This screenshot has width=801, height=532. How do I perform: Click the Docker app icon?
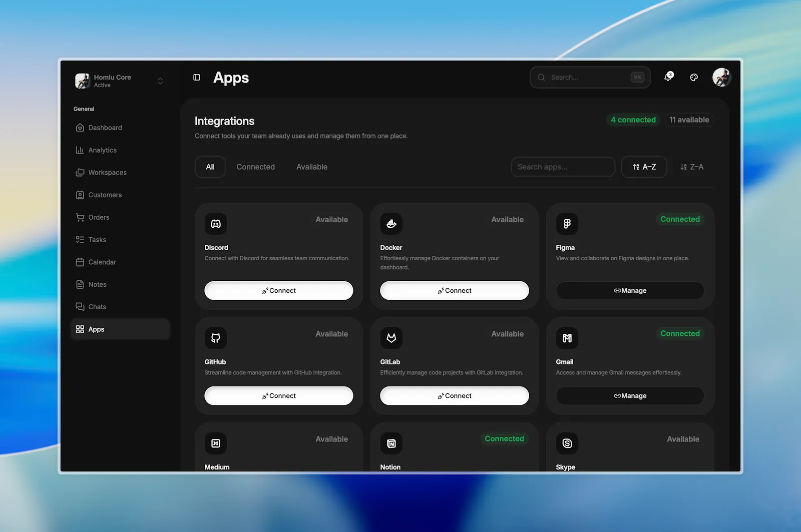391,224
